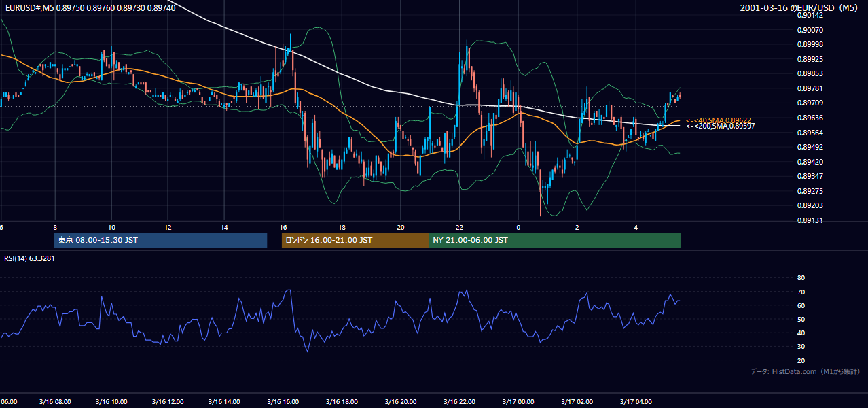Click RSI scale value 80
The height and width of the screenshot is (408, 868).
801,278
